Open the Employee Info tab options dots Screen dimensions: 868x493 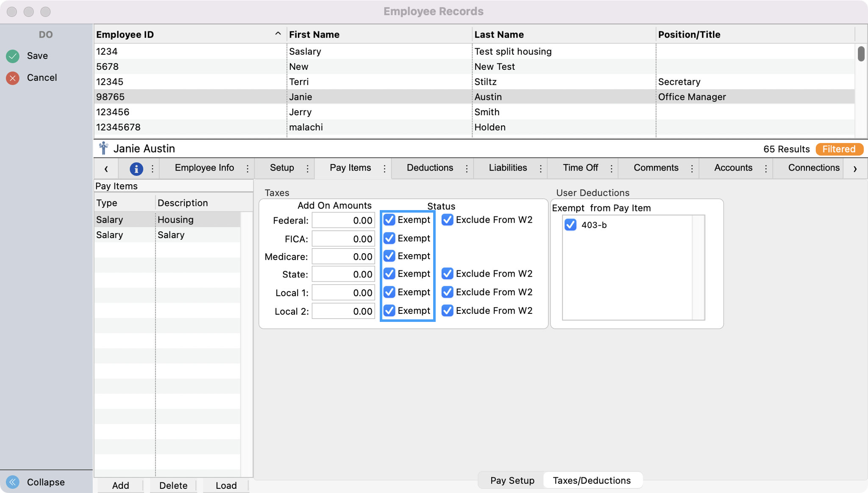click(248, 169)
